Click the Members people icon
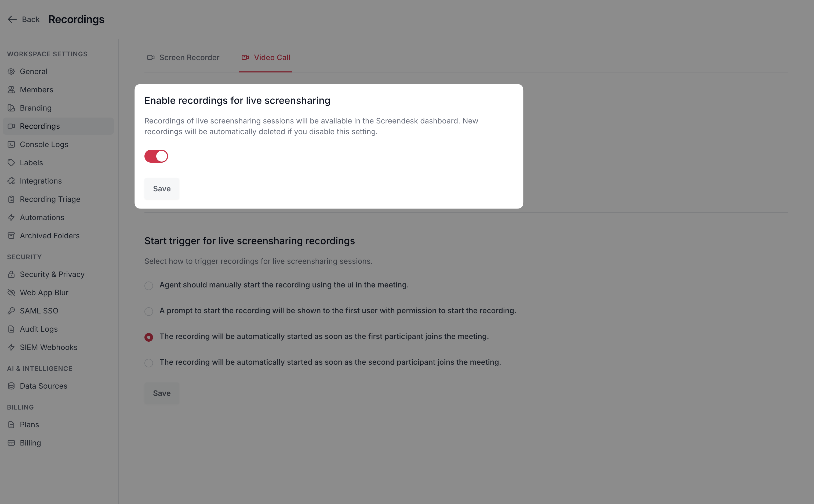Image resolution: width=814 pixels, height=504 pixels. coord(11,90)
